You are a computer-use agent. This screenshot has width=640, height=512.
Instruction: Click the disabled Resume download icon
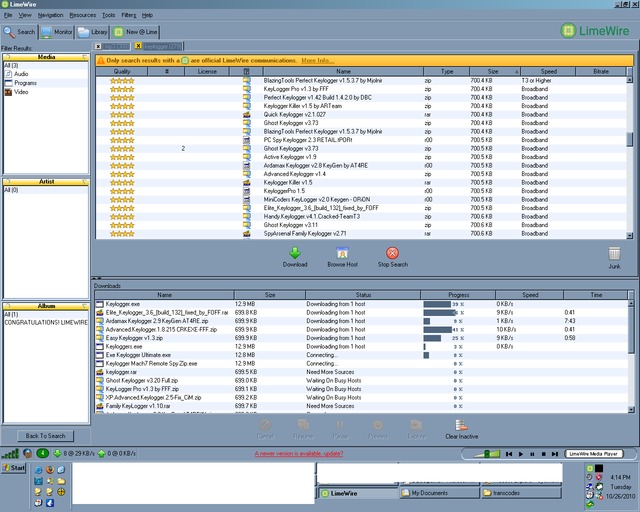pos(303,425)
